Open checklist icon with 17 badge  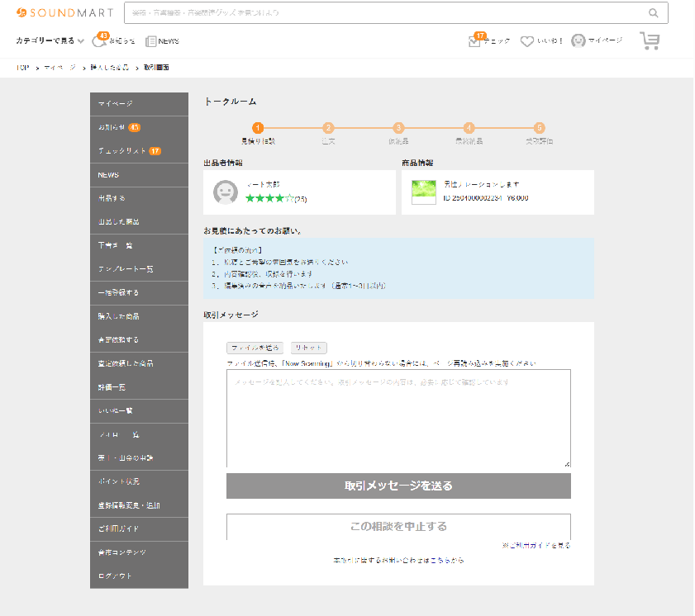point(474,41)
